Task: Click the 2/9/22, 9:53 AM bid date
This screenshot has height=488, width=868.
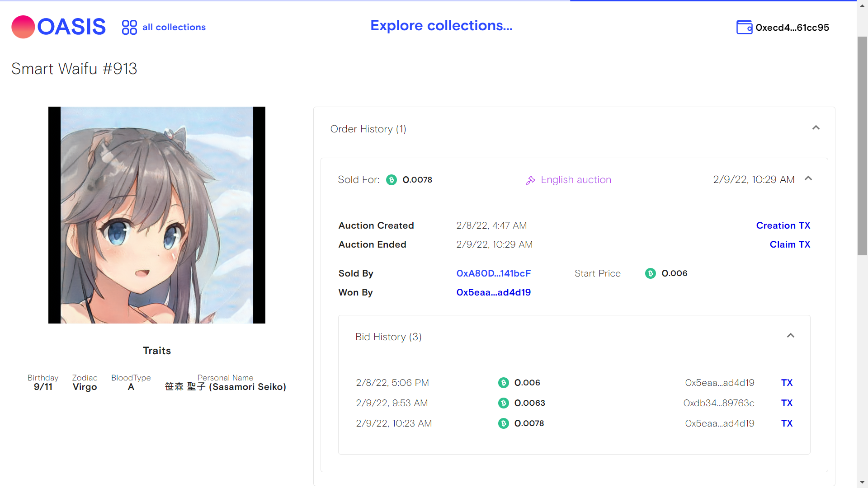Action: pyautogui.click(x=392, y=403)
